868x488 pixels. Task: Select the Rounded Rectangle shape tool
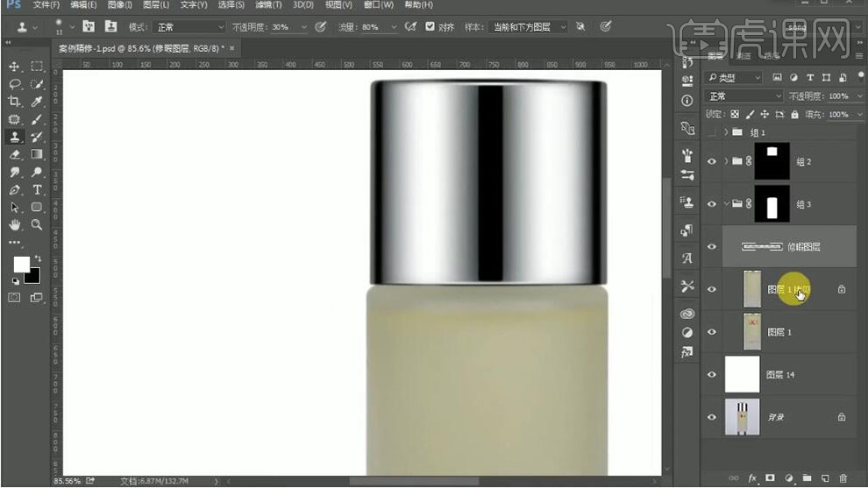[37, 207]
